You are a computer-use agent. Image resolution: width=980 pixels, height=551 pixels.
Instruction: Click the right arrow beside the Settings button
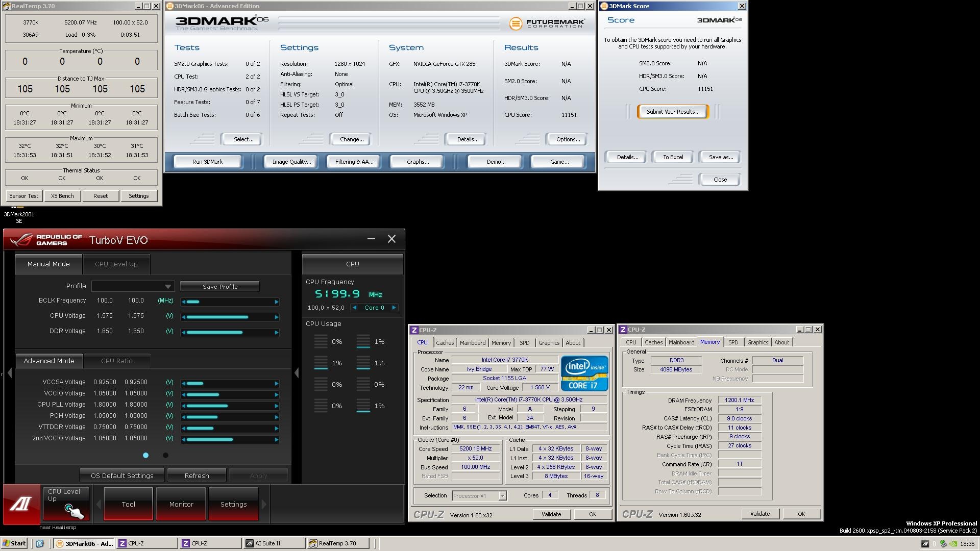pyautogui.click(x=264, y=504)
